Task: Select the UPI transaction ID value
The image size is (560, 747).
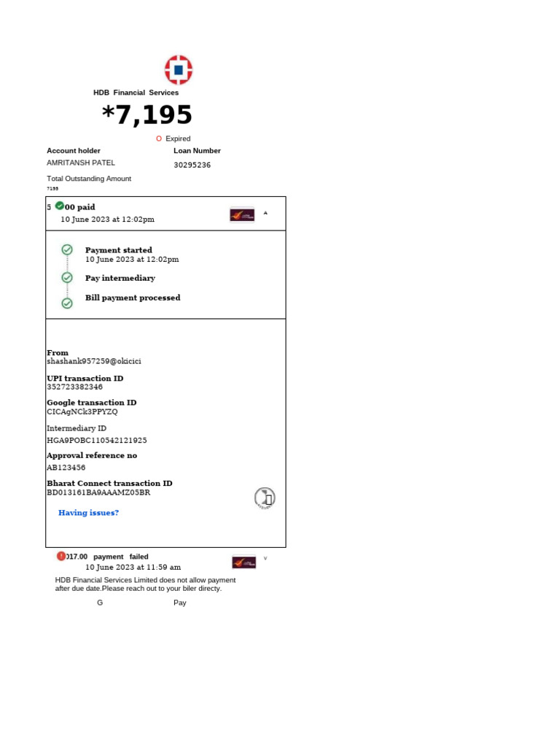Action: pyautogui.click(x=75, y=387)
